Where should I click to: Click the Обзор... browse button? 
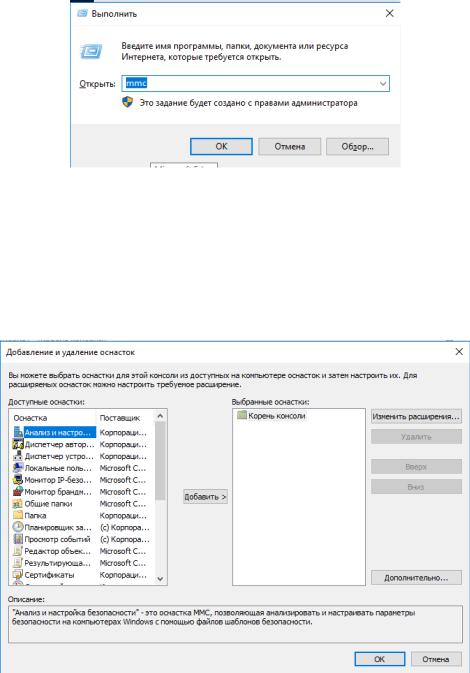point(358,146)
